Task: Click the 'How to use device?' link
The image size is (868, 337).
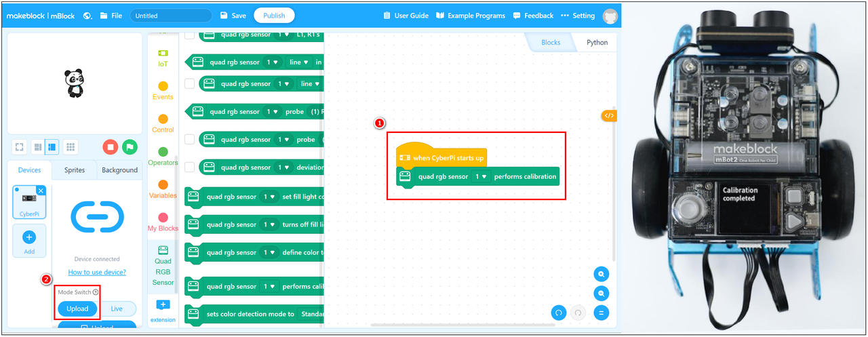Action: tap(97, 273)
